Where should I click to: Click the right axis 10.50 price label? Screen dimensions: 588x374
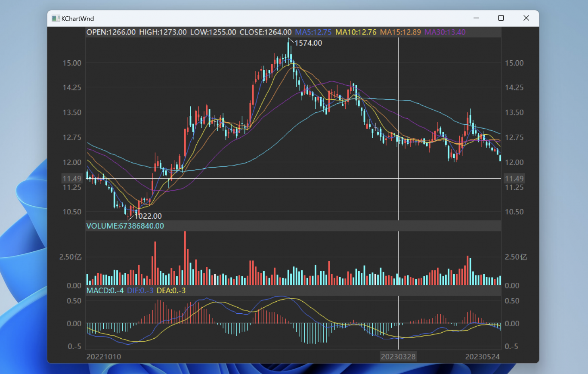514,212
